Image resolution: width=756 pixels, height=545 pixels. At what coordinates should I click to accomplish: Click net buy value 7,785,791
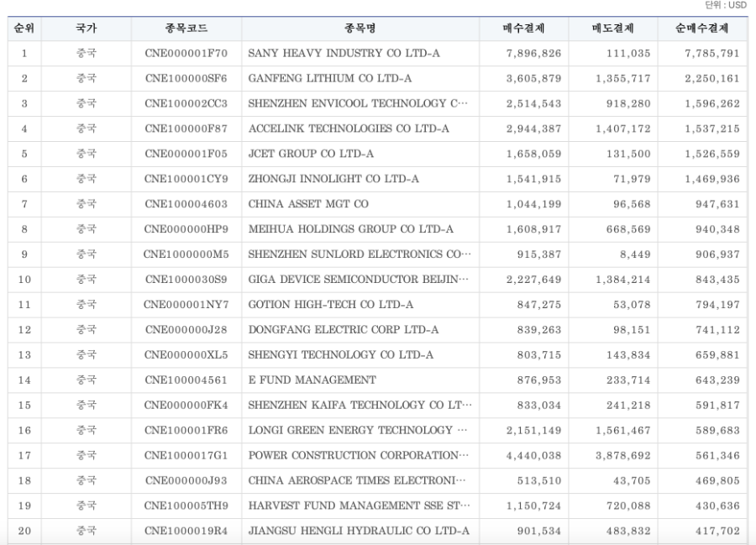click(712, 54)
